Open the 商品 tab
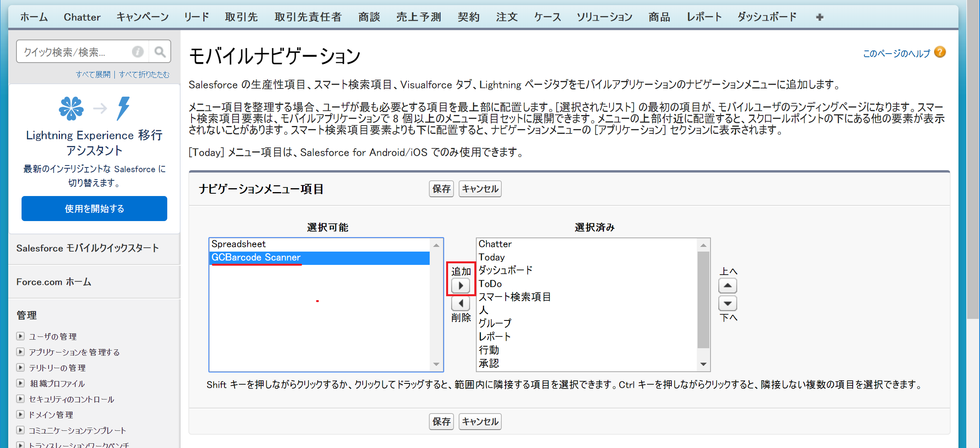 coord(659,17)
